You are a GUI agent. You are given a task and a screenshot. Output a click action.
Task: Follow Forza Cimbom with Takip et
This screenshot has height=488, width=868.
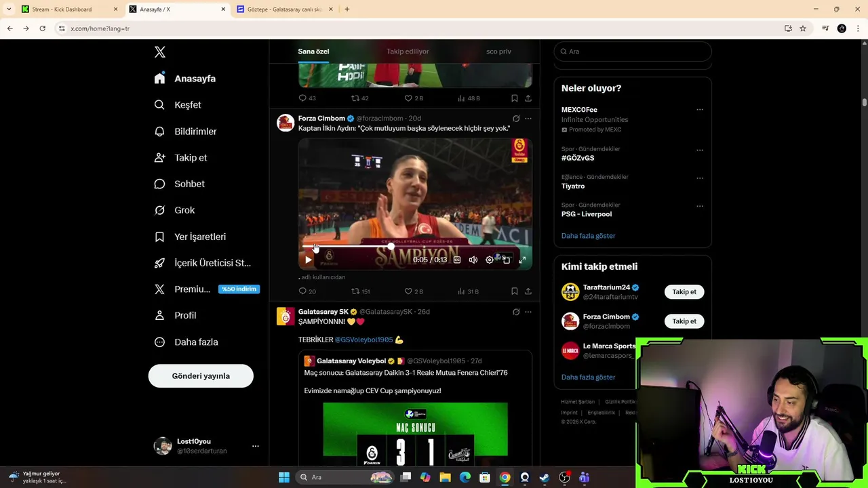pyautogui.click(x=684, y=321)
